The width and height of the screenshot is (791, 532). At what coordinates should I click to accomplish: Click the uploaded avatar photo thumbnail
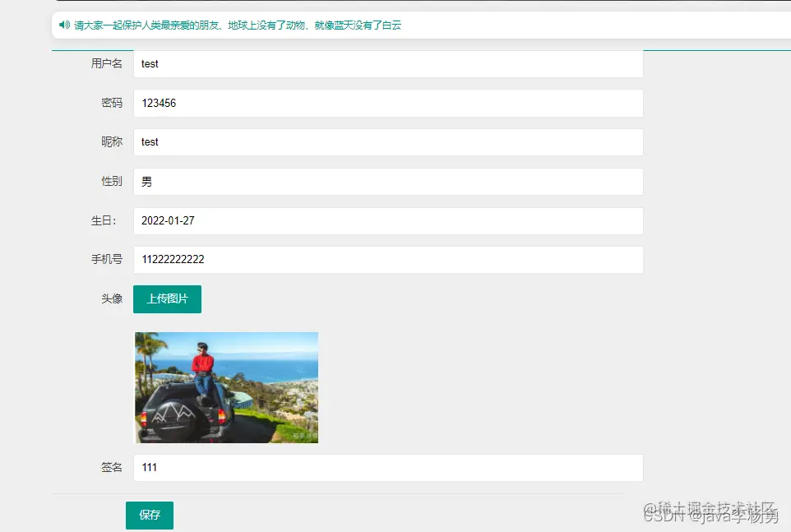tap(226, 387)
